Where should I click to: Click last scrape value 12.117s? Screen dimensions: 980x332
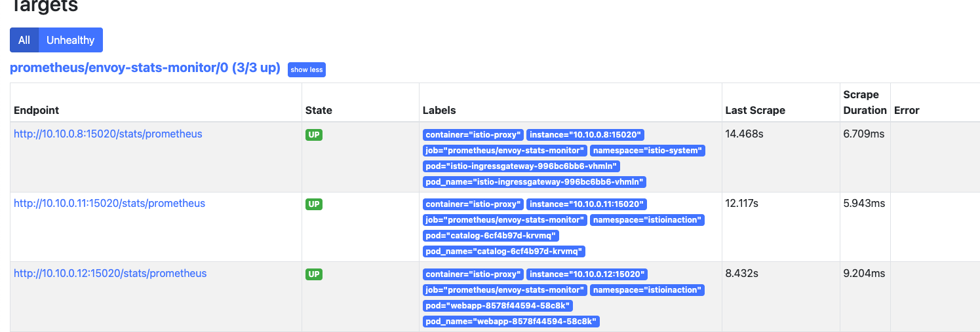pos(742,204)
